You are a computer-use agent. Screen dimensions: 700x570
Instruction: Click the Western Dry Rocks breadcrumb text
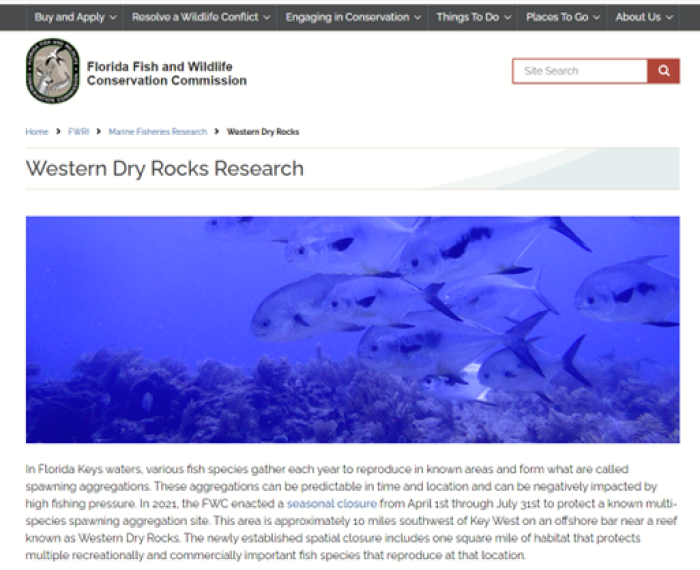pos(263,132)
